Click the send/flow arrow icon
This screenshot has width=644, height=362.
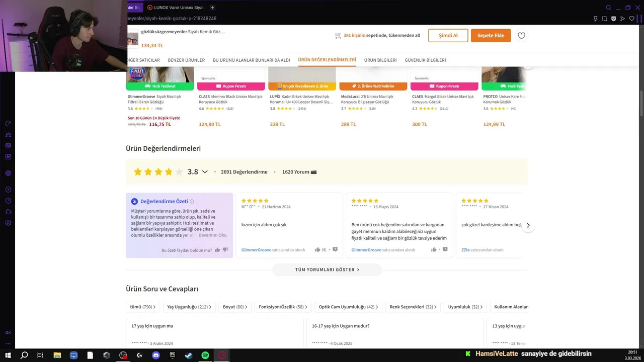click(x=622, y=19)
